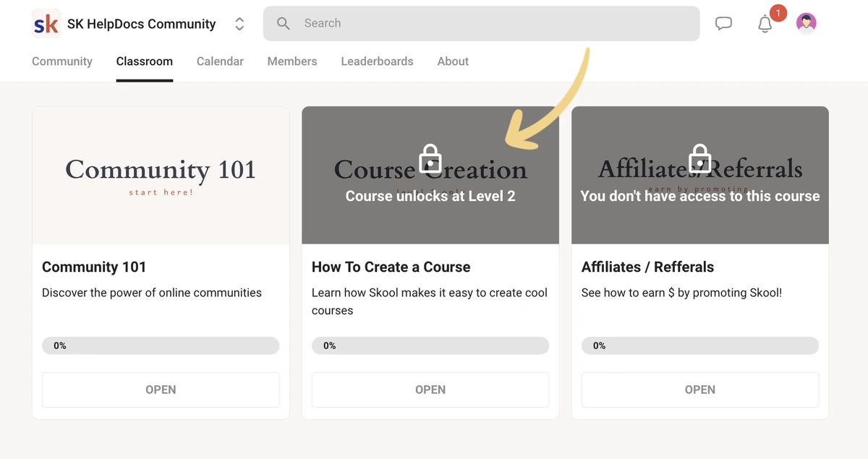Open the user profile avatar
The width and height of the screenshot is (868, 459).
pos(807,24)
